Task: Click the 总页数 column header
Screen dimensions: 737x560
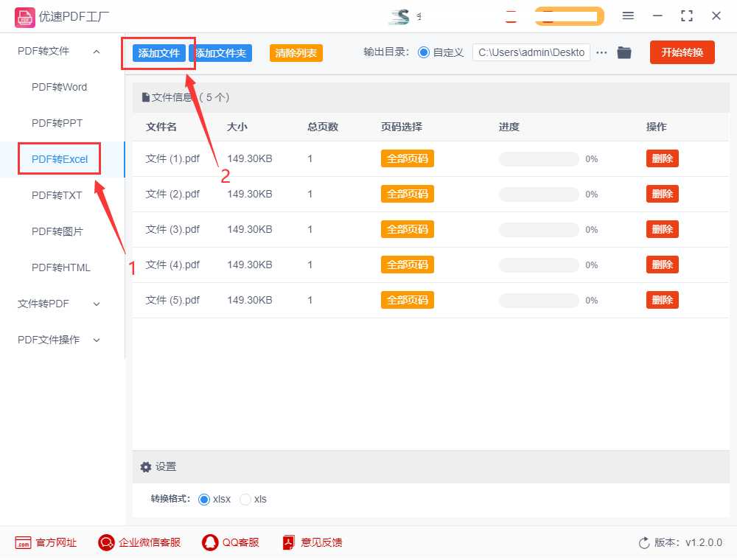Action: pyautogui.click(x=323, y=127)
